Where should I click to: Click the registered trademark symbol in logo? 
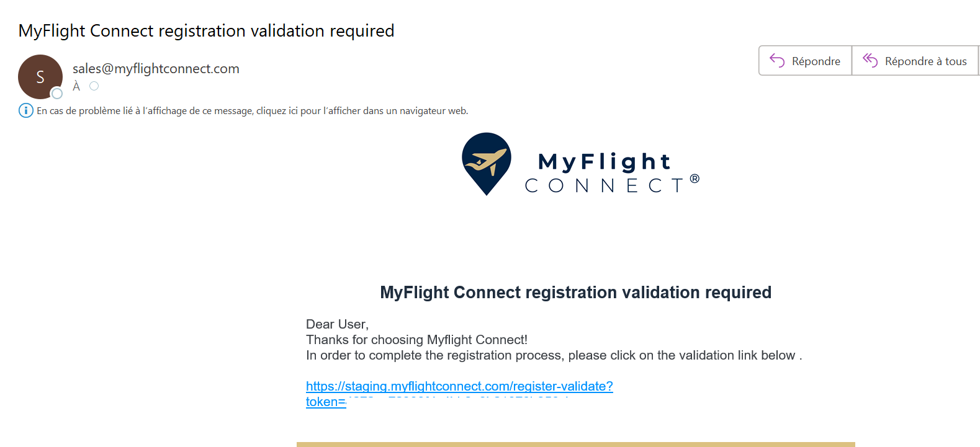point(695,179)
